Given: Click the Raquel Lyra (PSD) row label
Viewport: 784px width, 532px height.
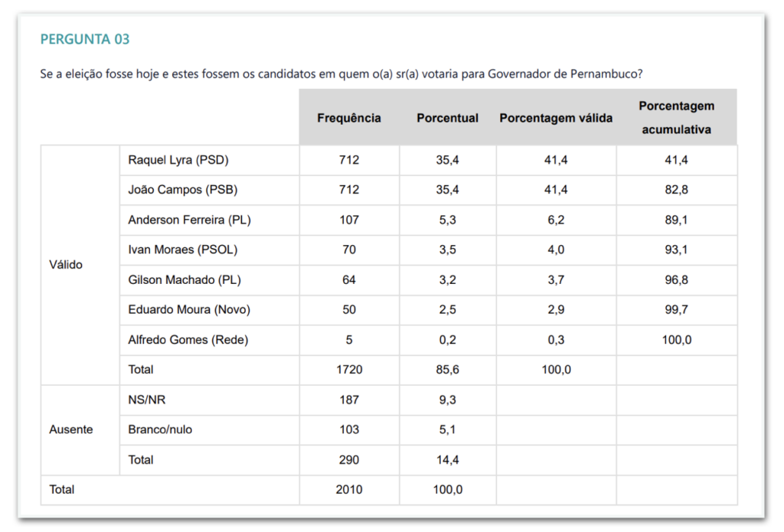Looking at the screenshot, I should 178,160.
